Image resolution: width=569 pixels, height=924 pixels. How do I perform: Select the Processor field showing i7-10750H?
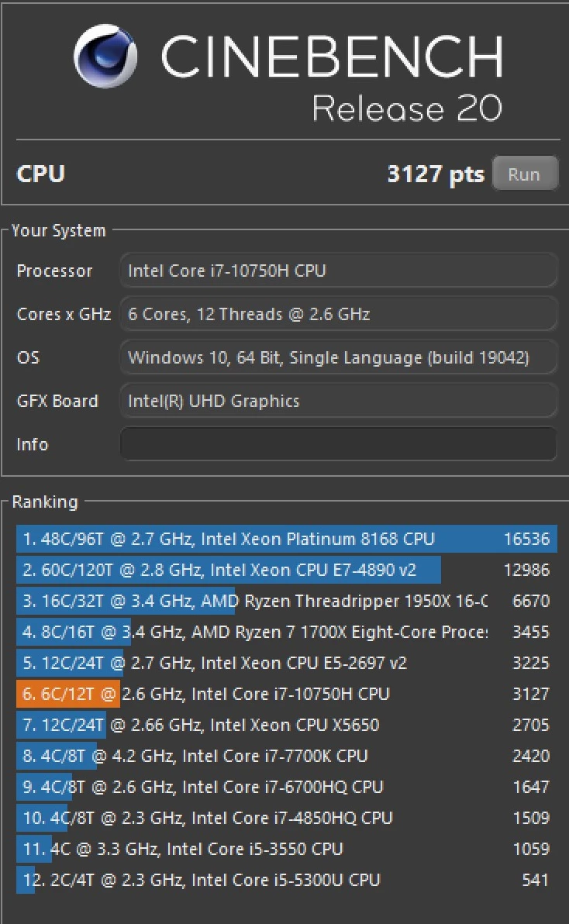pyautogui.click(x=339, y=271)
